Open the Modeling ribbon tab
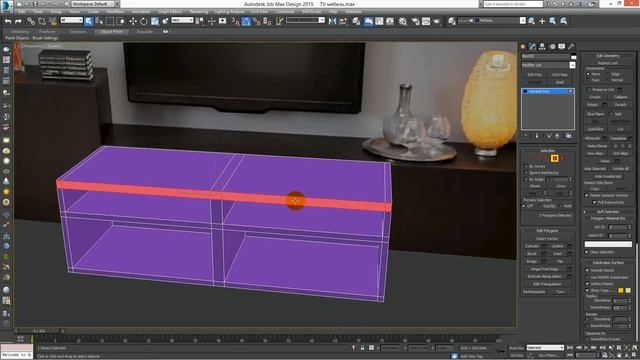This screenshot has width=640, height=360. [20, 31]
